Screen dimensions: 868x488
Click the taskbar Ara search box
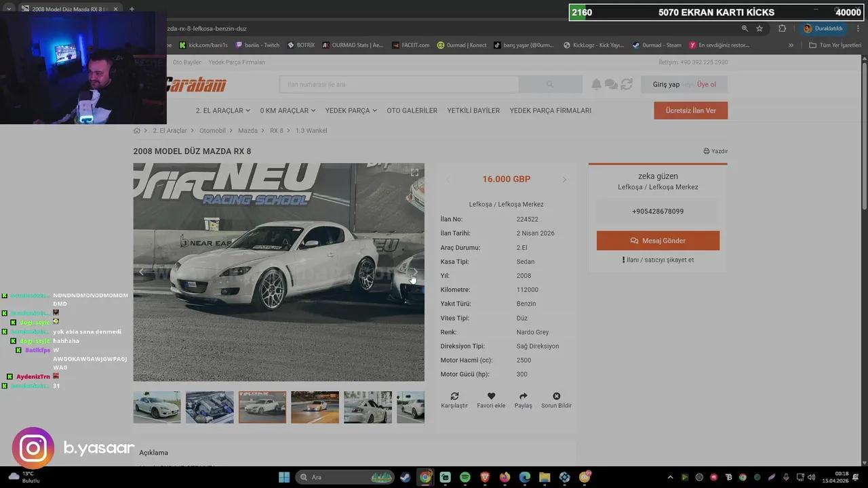[346, 477]
